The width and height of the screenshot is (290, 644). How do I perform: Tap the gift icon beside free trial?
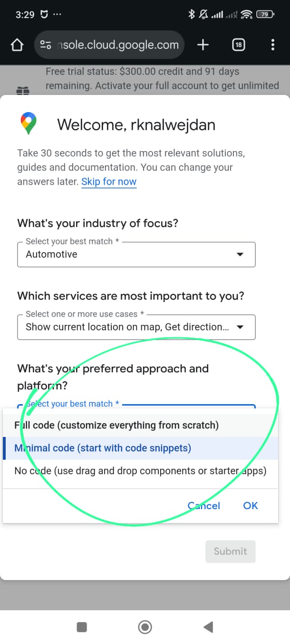23,91
